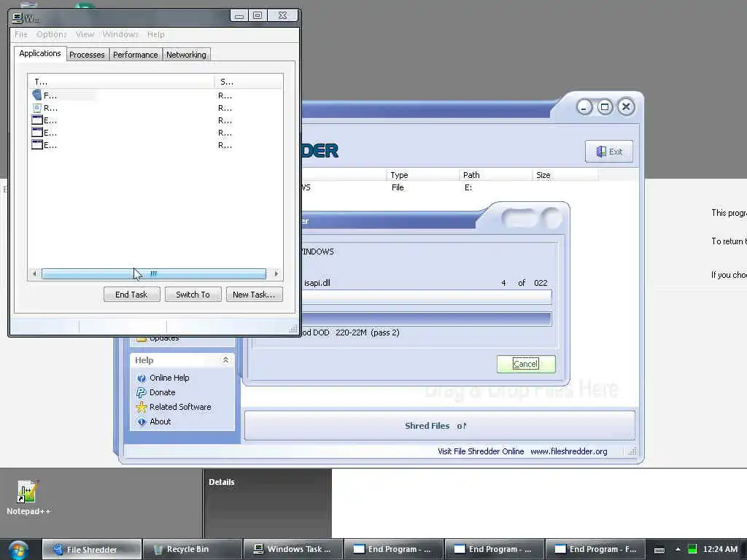
Task: Open the Help menu in Task Manager
Action: point(156,34)
